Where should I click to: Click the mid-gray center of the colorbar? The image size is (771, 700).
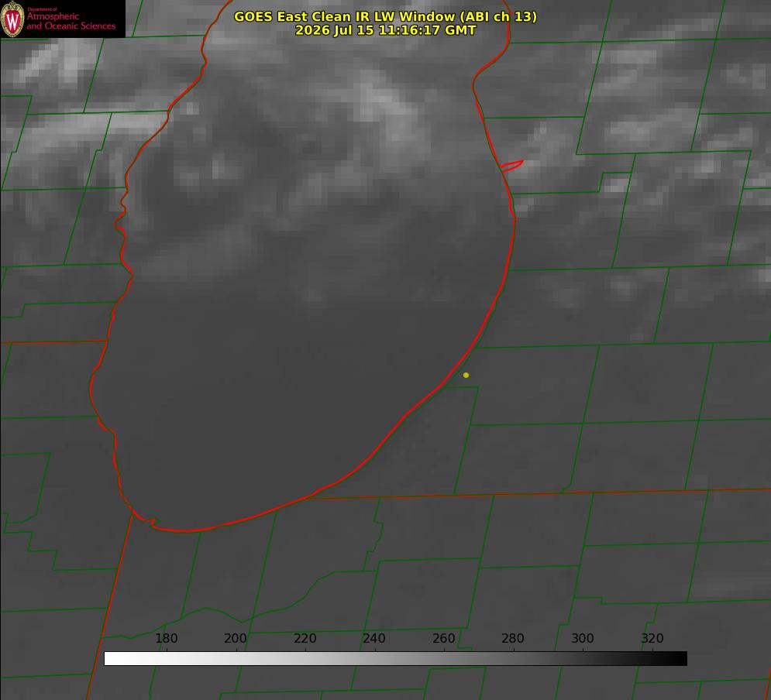[395, 659]
